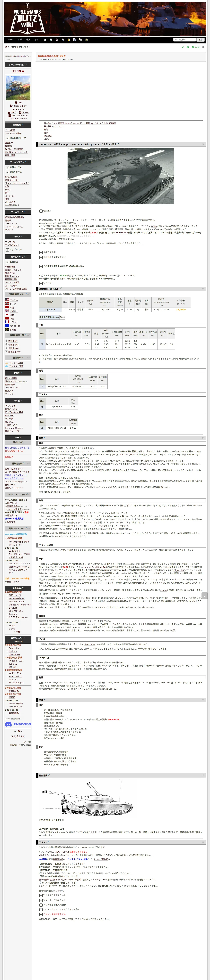Open the Microsoft Store icon link
Image resolution: width=210 pixels, height=980 pixels.
pos(10,115)
